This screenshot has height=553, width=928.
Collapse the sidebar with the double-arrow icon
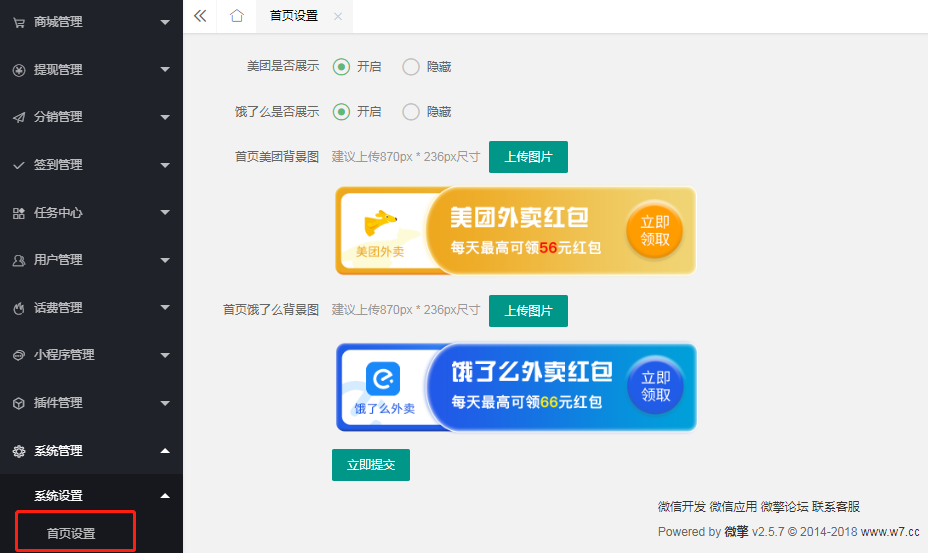[x=200, y=16]
